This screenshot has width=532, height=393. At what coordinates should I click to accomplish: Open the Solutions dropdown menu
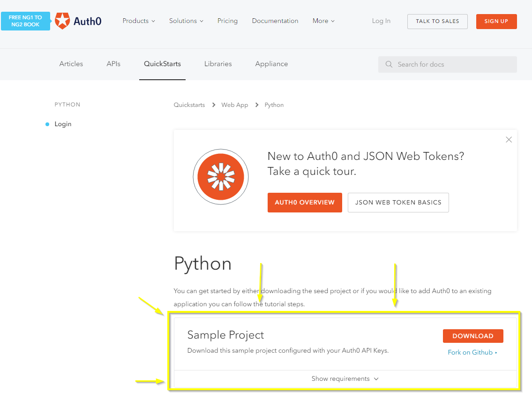tap(186, 21)
